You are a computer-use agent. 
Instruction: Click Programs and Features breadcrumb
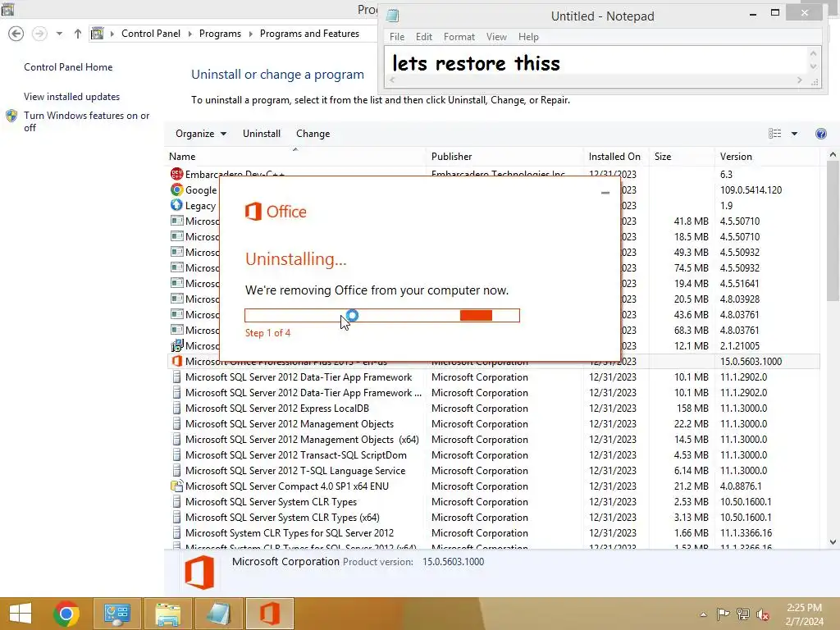click(309, 33)
